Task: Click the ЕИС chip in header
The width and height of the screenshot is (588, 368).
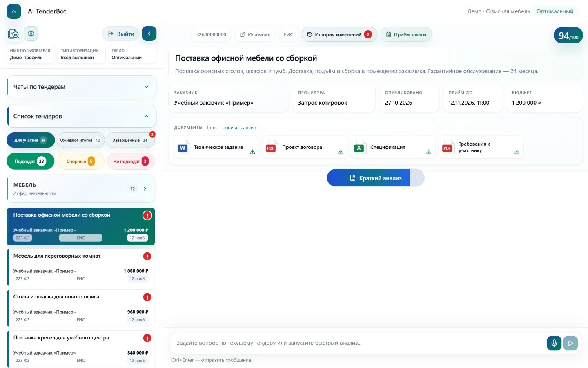Action: click(288, 35)
